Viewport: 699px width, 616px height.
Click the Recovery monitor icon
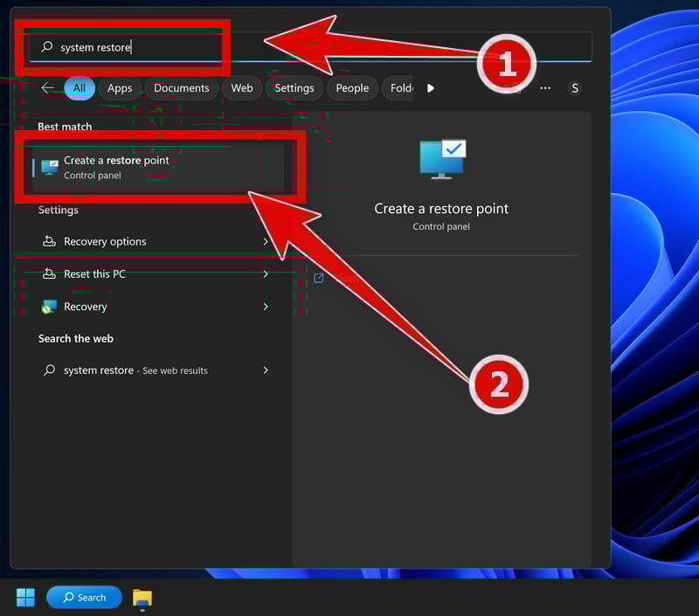(x=49, y=307)
